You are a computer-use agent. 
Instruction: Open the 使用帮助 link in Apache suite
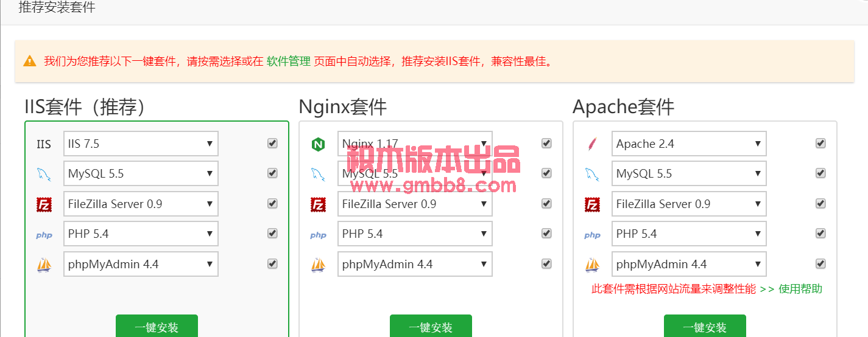click(800, 289)
